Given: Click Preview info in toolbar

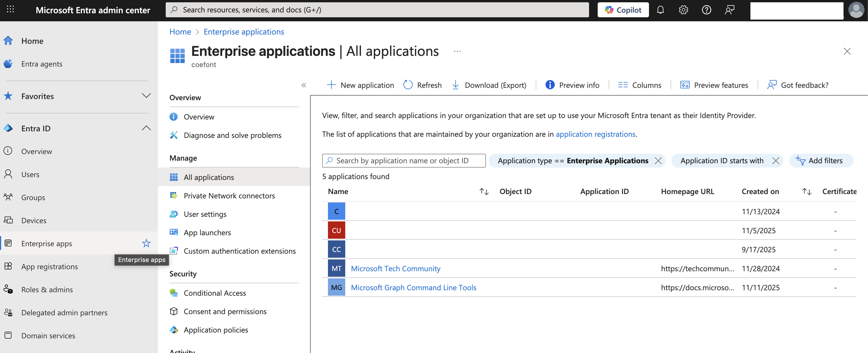Looking at the screenshot, I should (x=572, y=85).
